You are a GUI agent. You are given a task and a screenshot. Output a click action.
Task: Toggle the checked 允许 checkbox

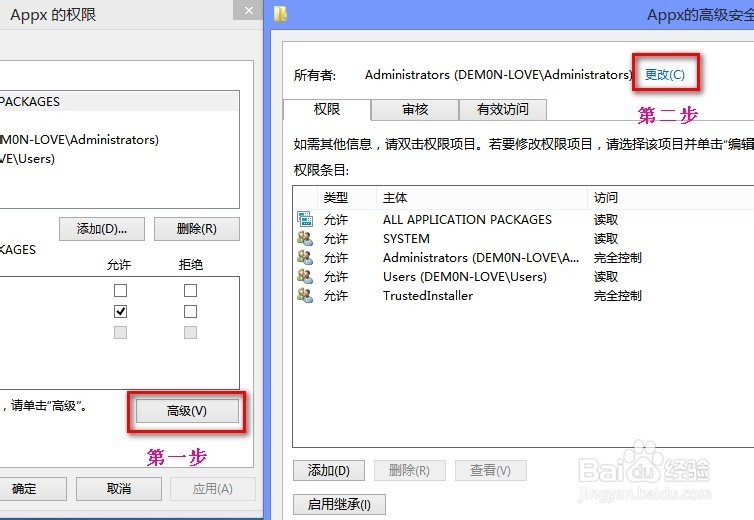coord(120,312)
